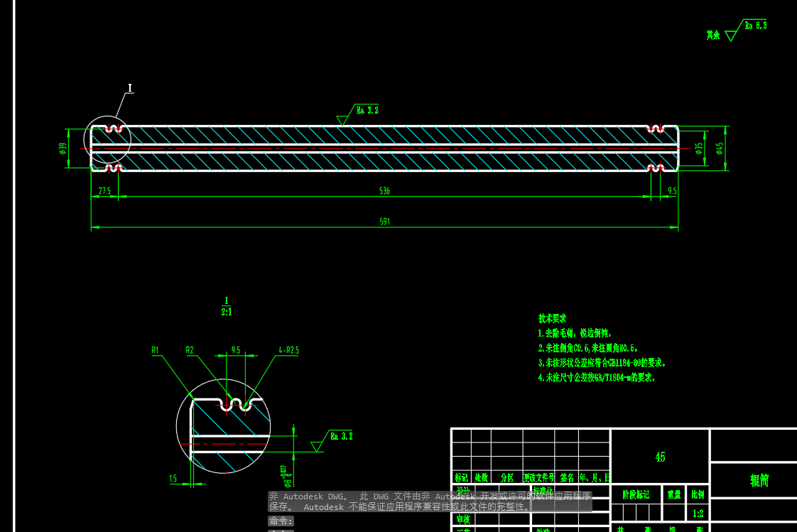
Task: Click the detail circle marker at the left end of the main view
Action: point(107,140)
